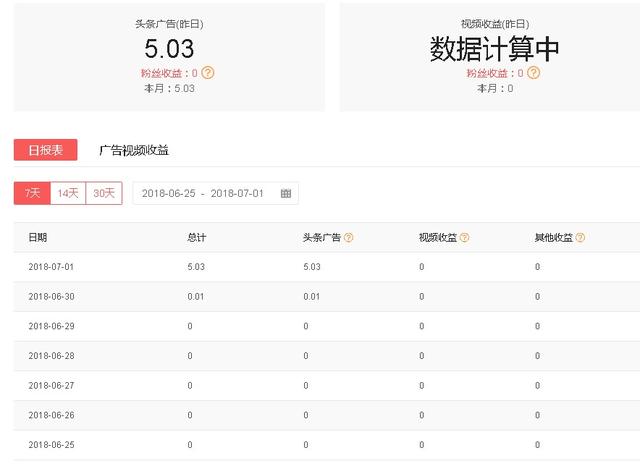640x474 pixels.
Task: Select the 7天 range option
Action: (x=32, y=193)
